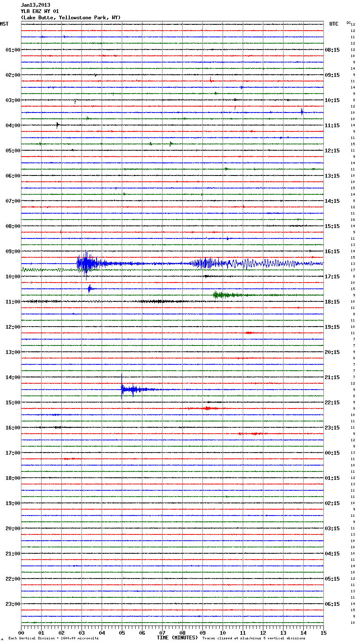Click the '07' minute tick on bottom axis
Screen dimensions: 357x644
[x=162, y=633]
